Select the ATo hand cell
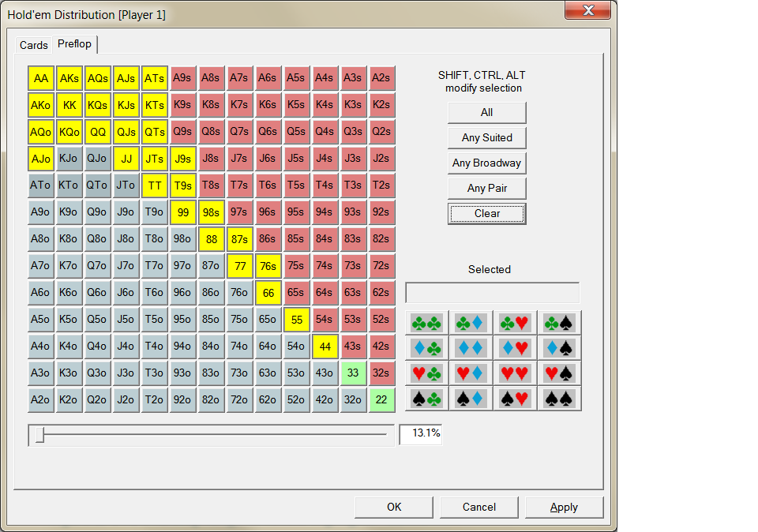 40,185
